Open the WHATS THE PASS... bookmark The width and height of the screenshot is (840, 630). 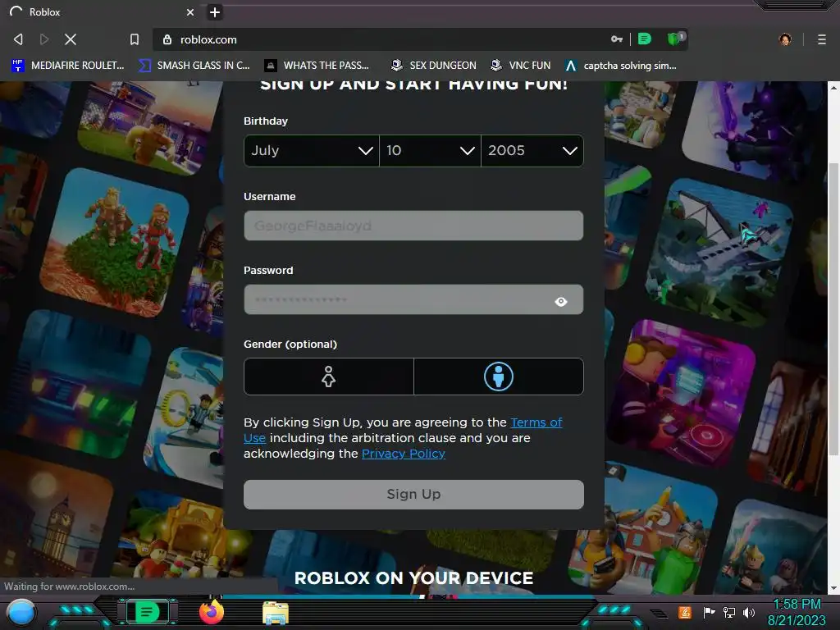pos(317,66)
